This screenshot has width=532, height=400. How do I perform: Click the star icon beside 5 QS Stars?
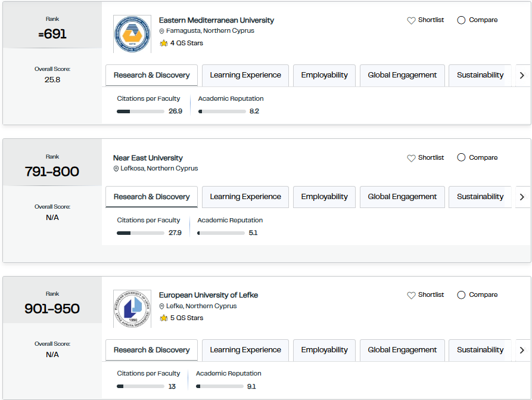click(x=164, y=318)
